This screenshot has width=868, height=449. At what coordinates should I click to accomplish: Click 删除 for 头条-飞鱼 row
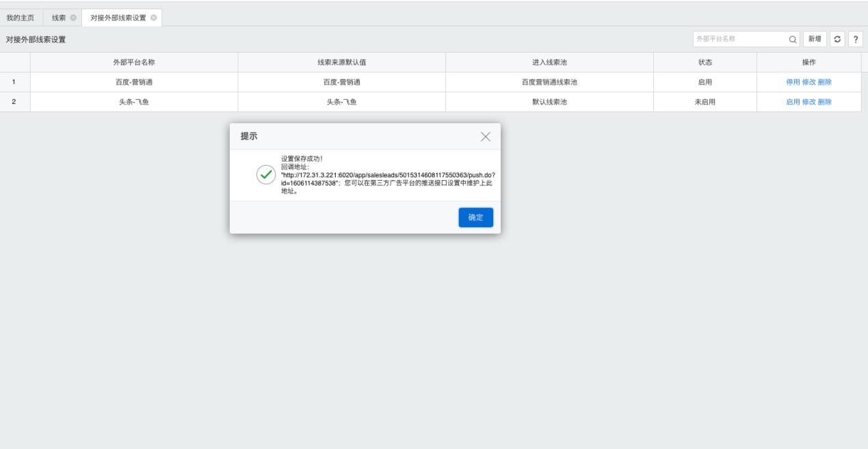[x=825, y=102]
